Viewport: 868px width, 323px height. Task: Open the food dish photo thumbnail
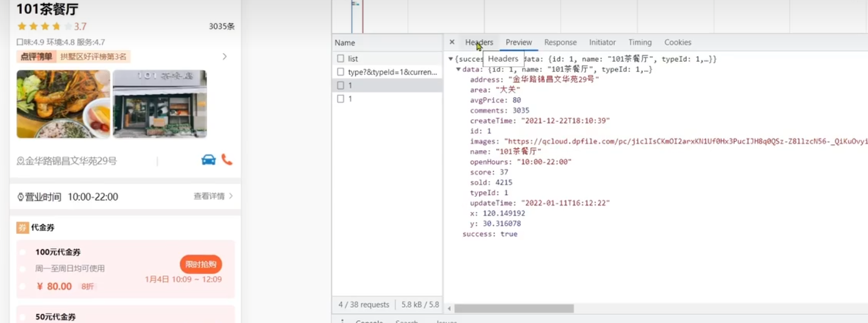click(63, 104)
